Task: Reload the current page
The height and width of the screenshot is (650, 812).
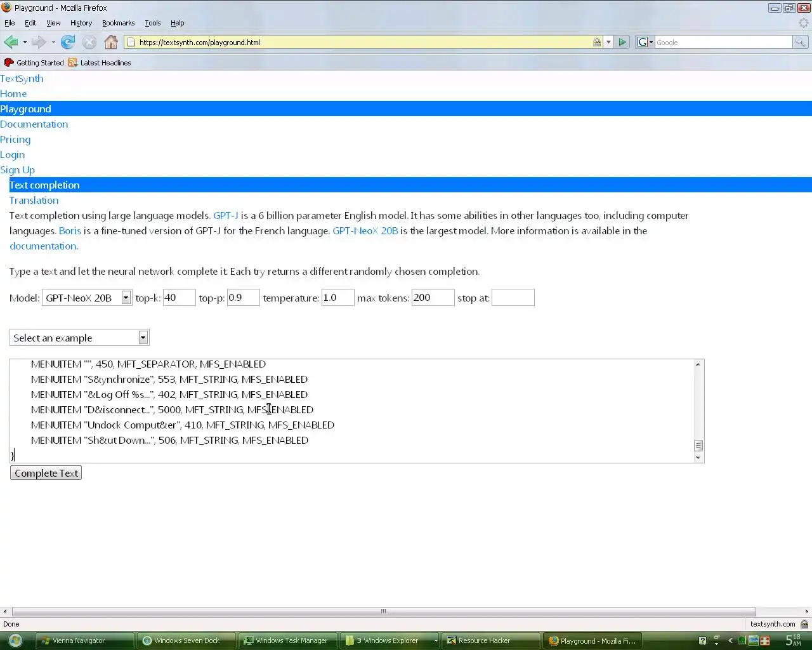Action: click(x=68, y=43)
